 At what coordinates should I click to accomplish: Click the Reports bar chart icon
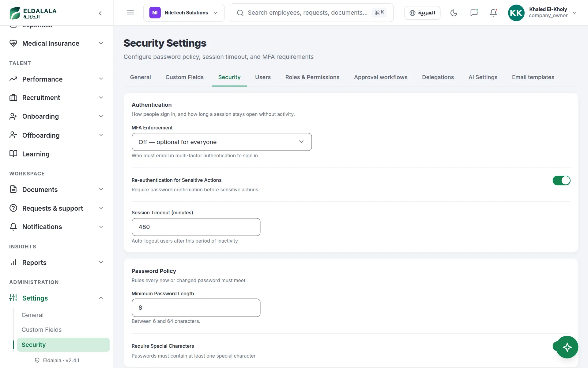pyautogui.click(x=13, y=263)
